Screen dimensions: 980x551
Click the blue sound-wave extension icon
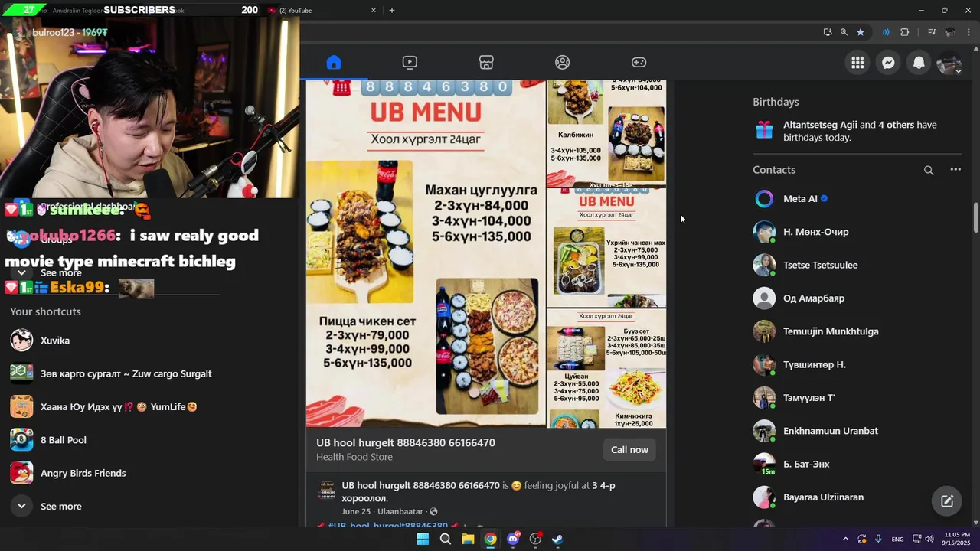point(886,32)
